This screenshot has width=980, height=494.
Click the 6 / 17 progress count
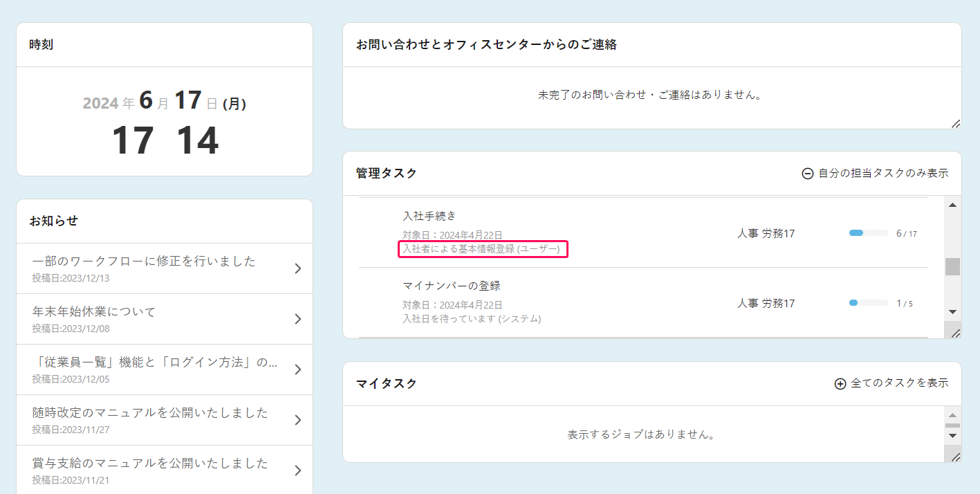coord(907,234)
